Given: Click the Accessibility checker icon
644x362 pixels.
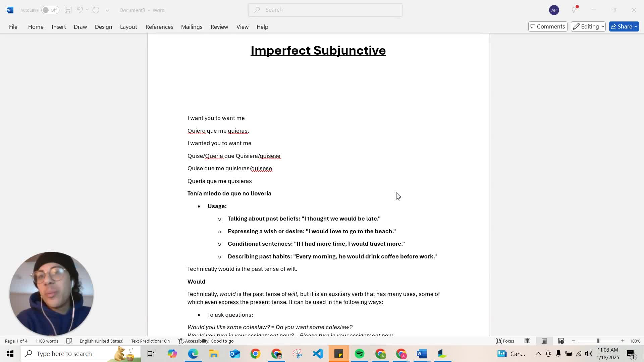Looking at the screenshot, I should click(181, 340).
